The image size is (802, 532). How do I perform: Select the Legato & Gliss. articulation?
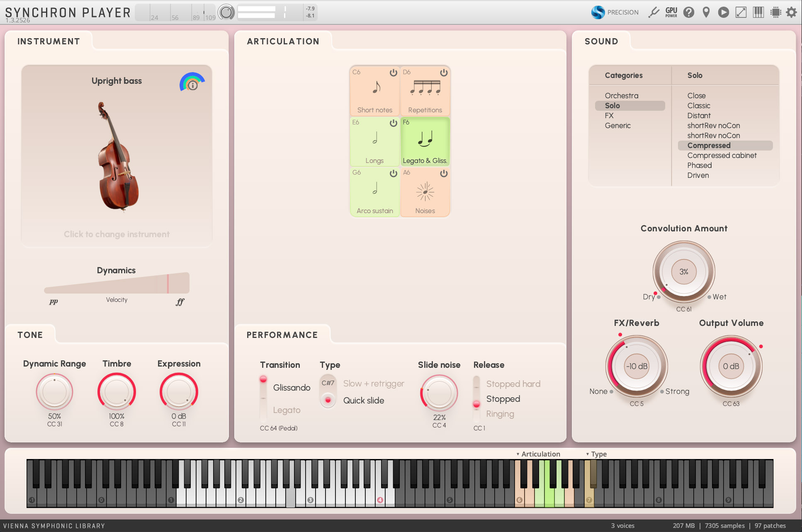[x=425, y=142]
